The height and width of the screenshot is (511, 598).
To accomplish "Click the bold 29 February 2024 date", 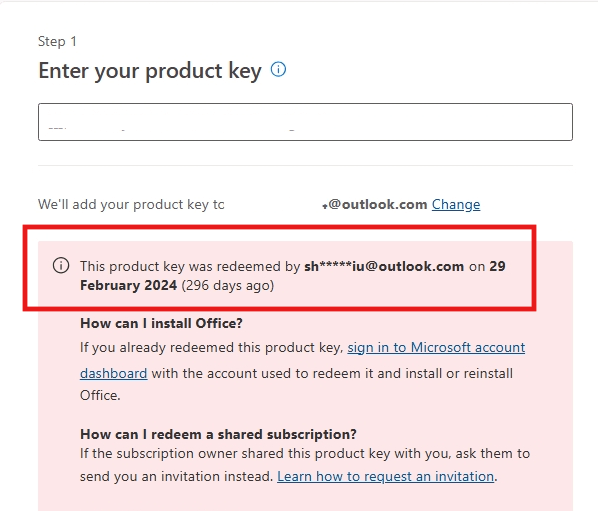I will pyautogui.click(x=293, y=276).
